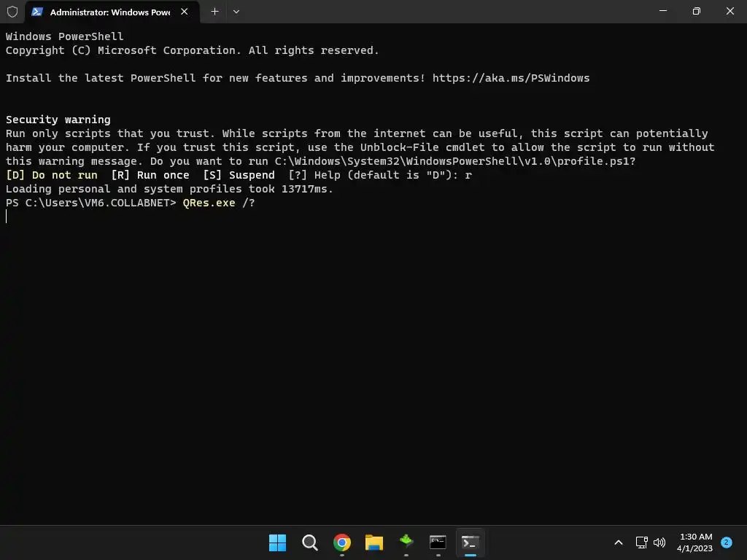747x560 pixels.
Task: Click the Windows Terminal taskbar icon
Action: click(471, 542)
